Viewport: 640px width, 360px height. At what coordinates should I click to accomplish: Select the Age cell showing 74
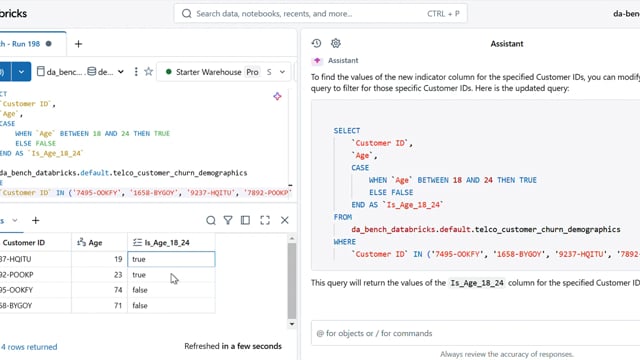pyautogui.click(x=99, y=290)
